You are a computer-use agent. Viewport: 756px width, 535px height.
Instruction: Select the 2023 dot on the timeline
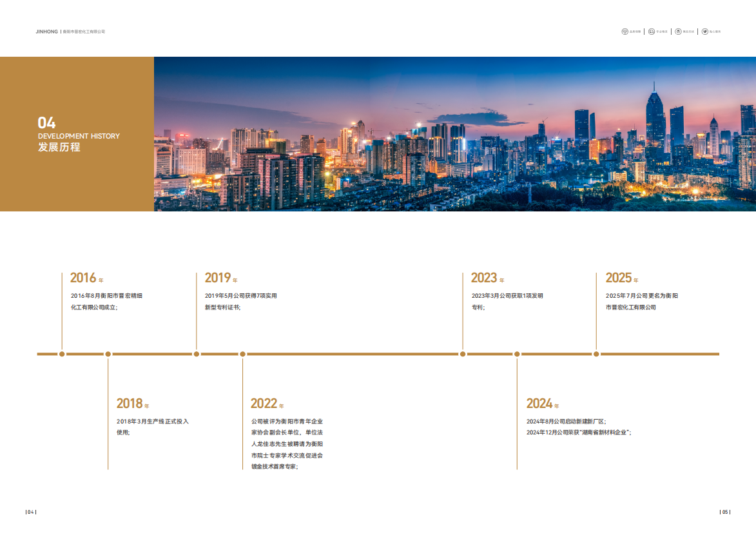coord(463,354)
